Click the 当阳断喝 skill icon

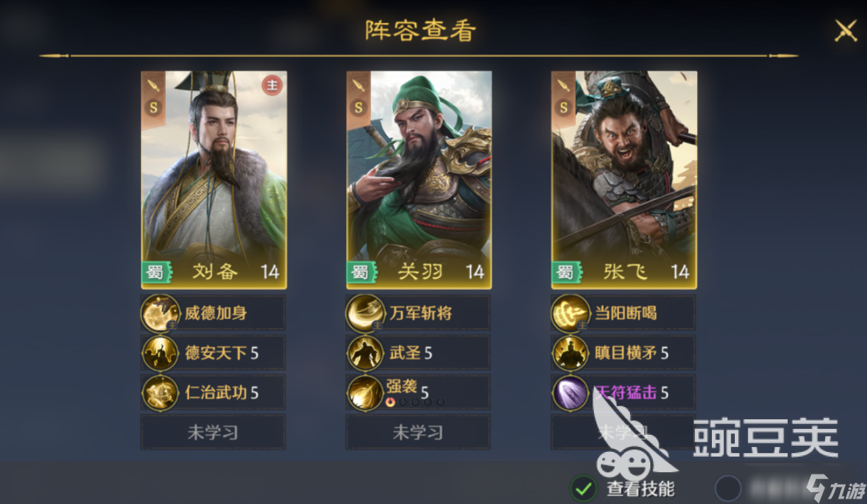pyautogui.click(x=570, y=314)
